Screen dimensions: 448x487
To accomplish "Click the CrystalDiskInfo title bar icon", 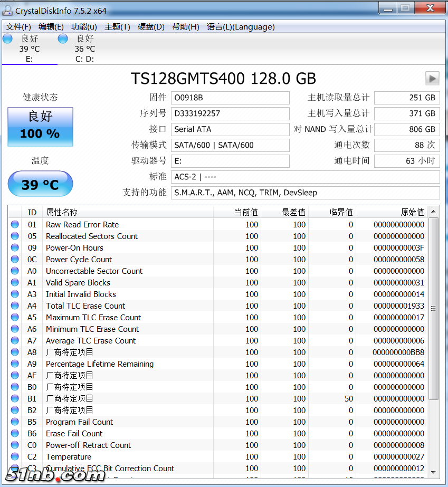I will click(x=8, y=8).
